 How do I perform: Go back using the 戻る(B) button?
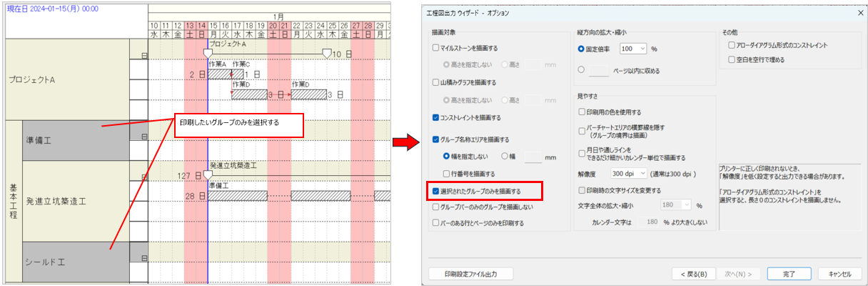tap(694, 274)
